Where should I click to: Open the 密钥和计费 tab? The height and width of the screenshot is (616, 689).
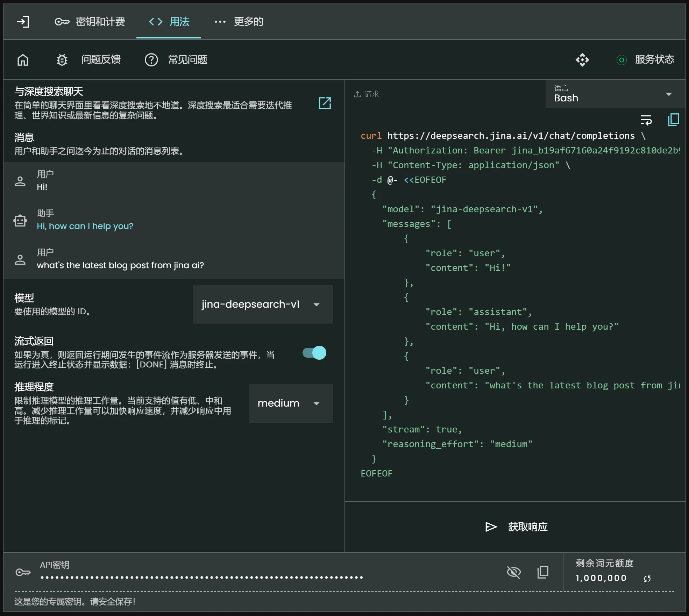coord(90,22)
